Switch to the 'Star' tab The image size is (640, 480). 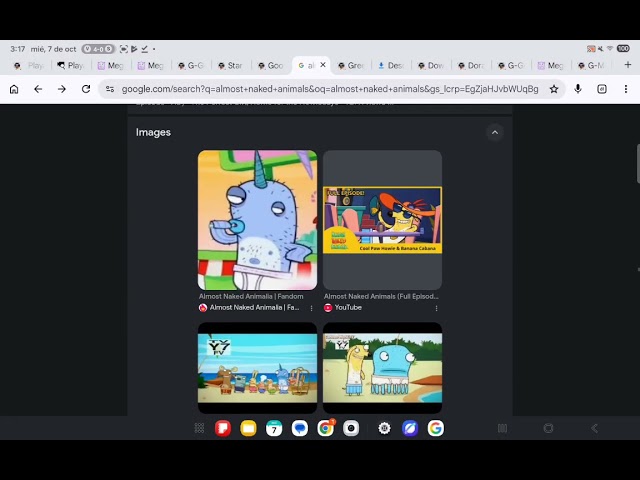coord(230,65)
